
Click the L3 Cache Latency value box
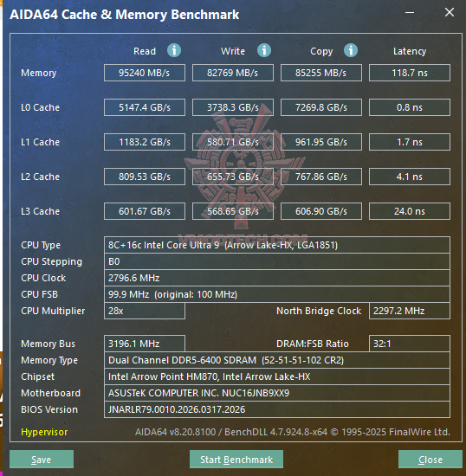pos(410,211)
